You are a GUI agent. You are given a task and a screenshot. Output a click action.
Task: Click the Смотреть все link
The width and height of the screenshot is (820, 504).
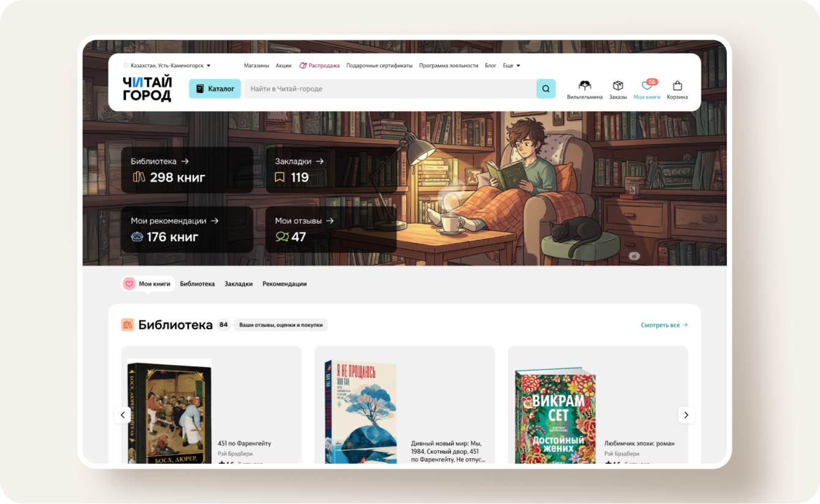coord(665,325)
